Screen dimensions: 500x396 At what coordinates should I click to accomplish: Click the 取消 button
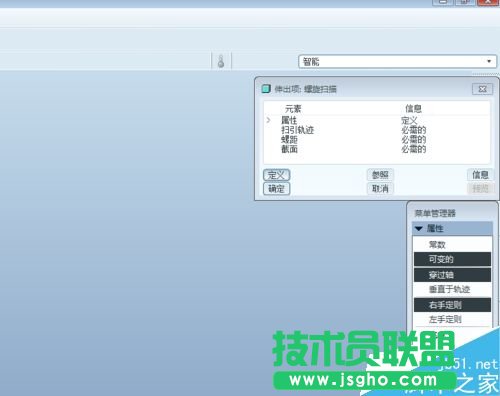point(380,189)
